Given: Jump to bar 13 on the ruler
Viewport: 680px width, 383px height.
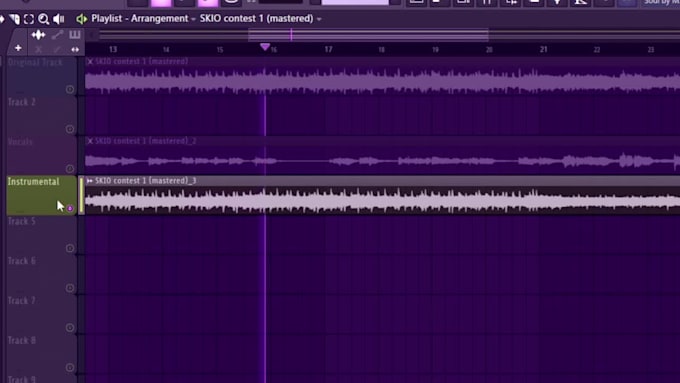Looking at the screenshot, I should click(113, 49).
